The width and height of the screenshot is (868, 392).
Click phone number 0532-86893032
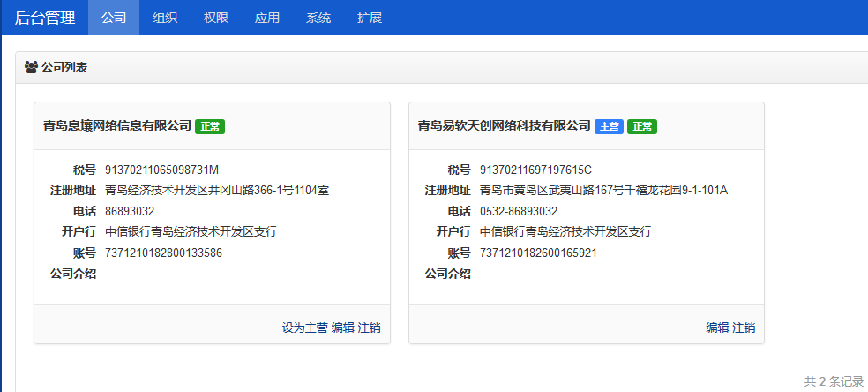519,212
